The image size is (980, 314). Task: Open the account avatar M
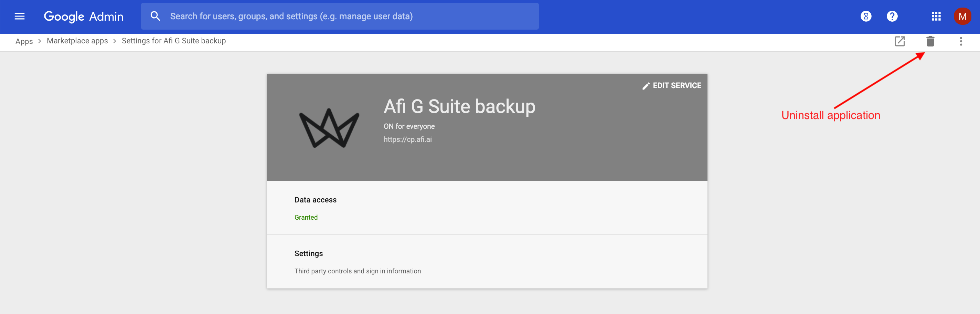(x=962, y=17)
